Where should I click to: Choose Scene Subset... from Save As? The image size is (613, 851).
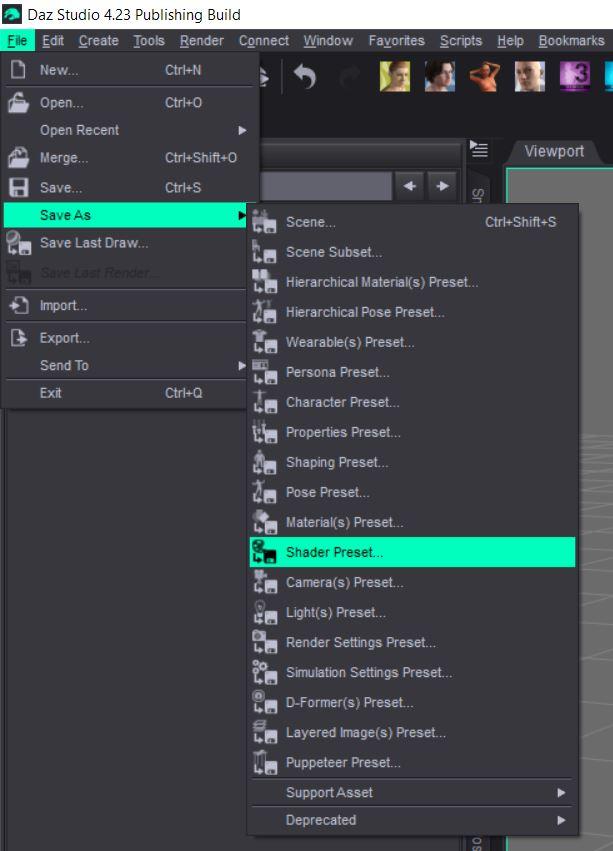tap(333, 252)
